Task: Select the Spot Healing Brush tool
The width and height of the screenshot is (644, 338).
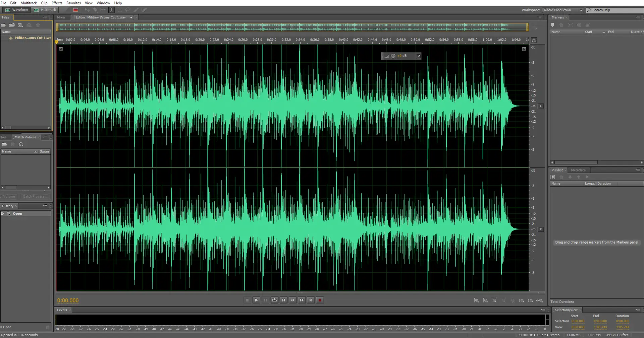Action: coord(144,10)
